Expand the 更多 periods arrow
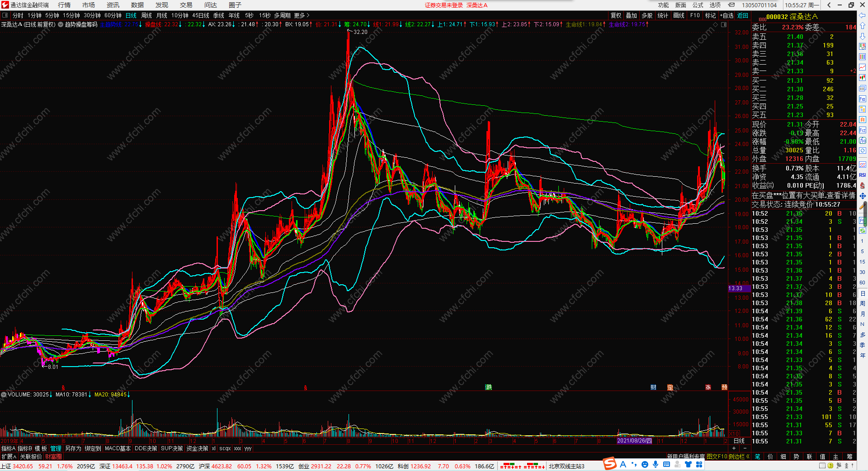Viewport: 868px width, 471px height. point(302,15)
